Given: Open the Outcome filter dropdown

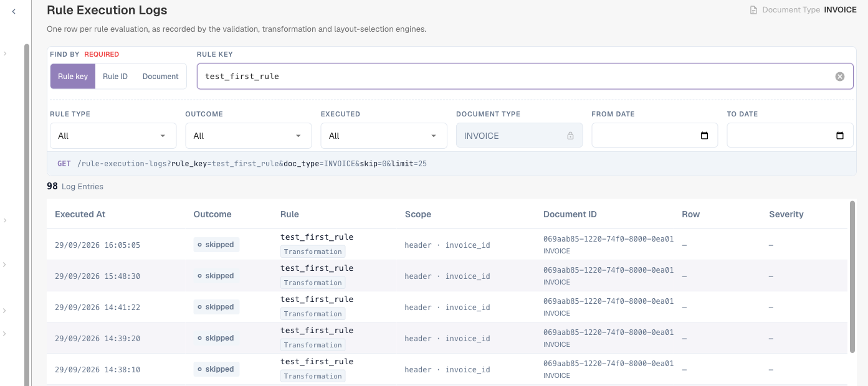Looking at the screenshot, I should pos(249,136).
